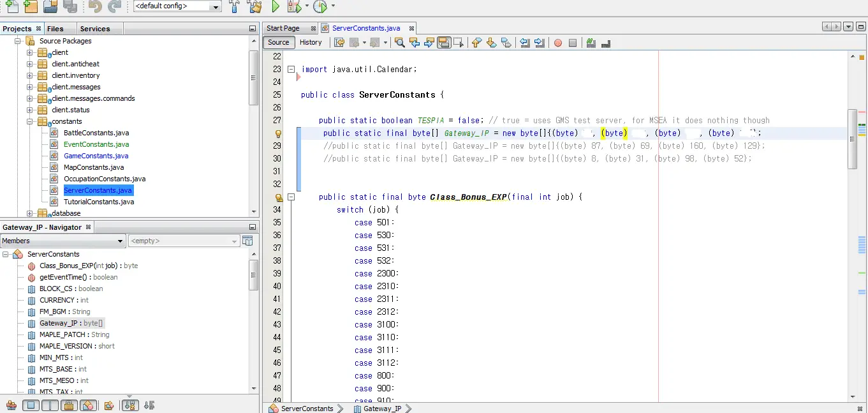Click the Build Project hammer icon
The width and height of the screenshot is (868, 413).
[x=235, y=6]
